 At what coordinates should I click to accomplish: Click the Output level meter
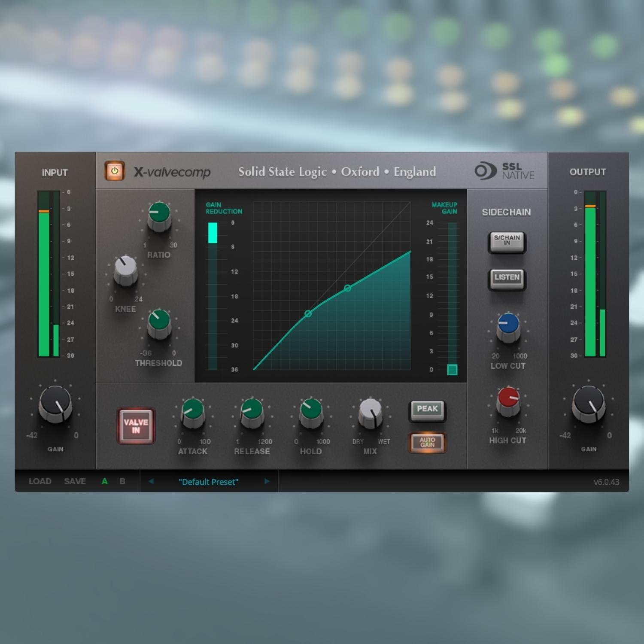pos(595,274)
